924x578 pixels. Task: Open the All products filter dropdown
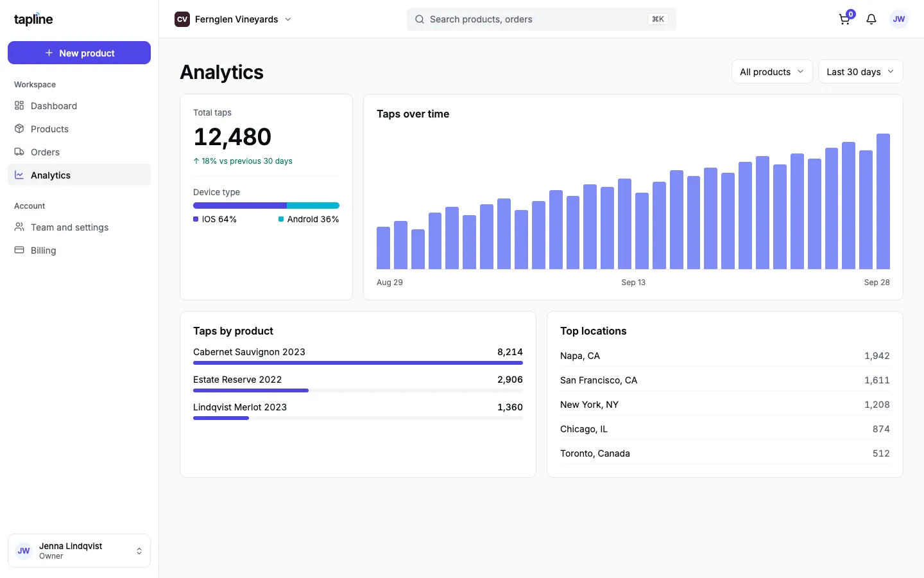tap(772, 72)
